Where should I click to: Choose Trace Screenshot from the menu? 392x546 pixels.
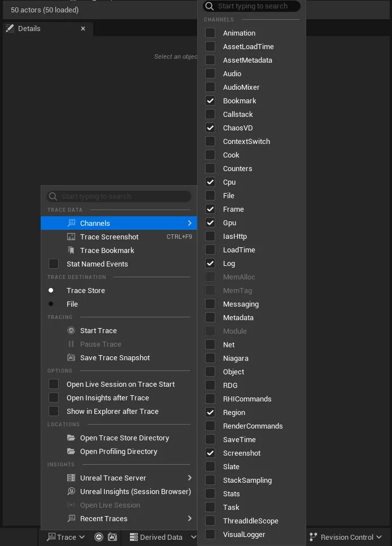[x=119, y=237]
